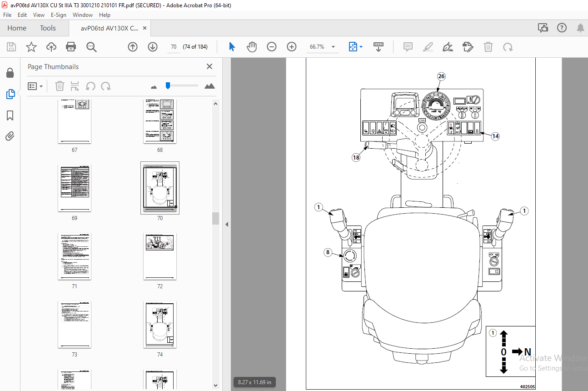
Task: Enlarge thumbnail size with large mountain icon
Action: pyautogui.click(x=209, y=86)
